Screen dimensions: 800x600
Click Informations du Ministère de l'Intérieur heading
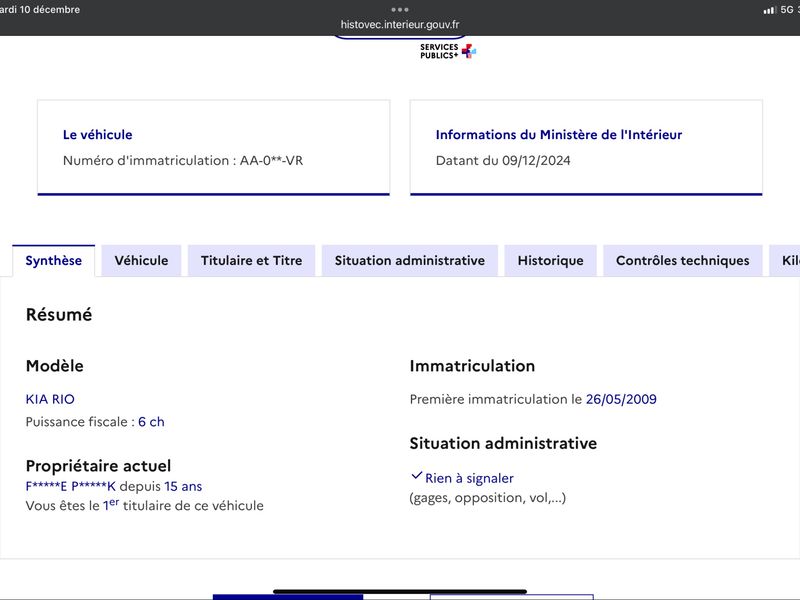[559, 135]
